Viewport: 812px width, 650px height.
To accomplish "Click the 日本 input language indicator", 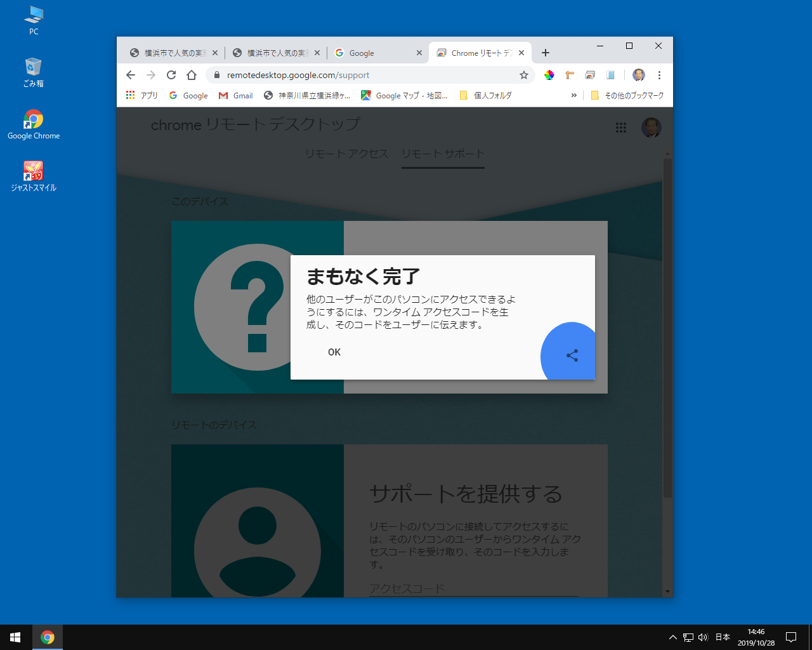I will (x=723, y=637).
